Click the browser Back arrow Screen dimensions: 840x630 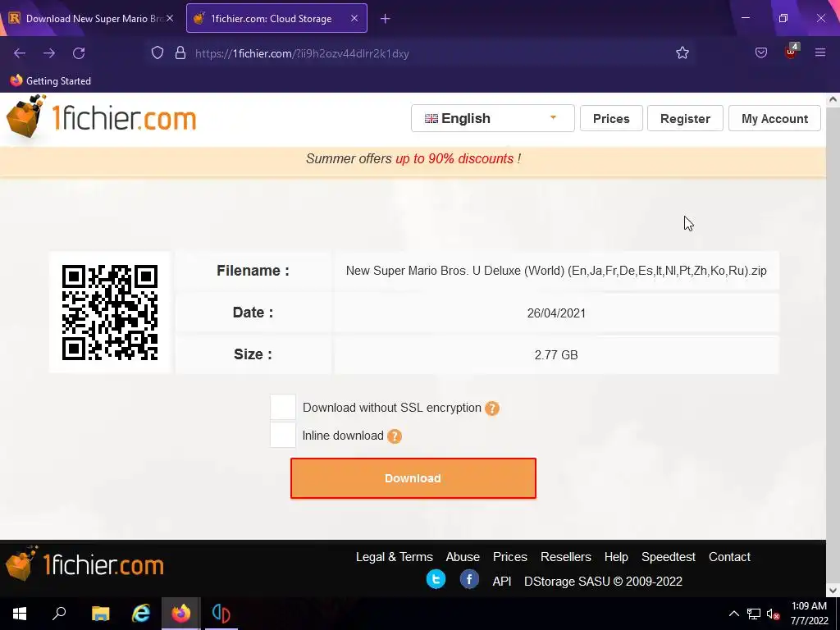(x=20, y=53)
